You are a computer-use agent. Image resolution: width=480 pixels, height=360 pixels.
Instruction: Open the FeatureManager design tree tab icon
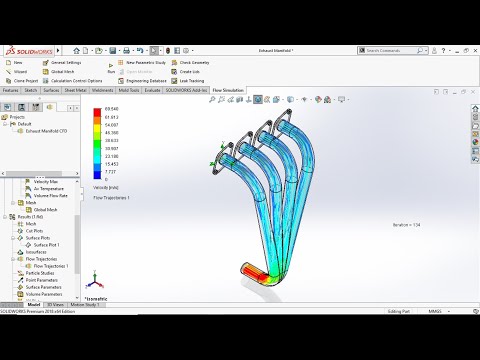[x=8, y=107]
